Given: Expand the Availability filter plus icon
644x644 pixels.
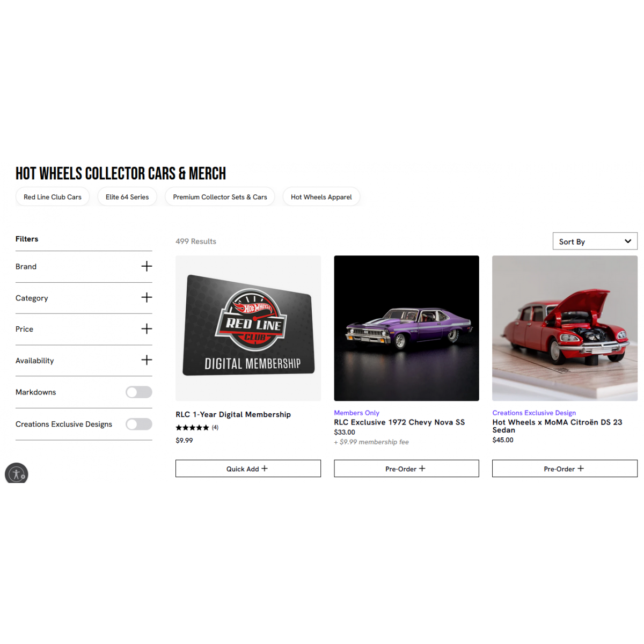Looking at the screenshot, I should (x=147, y=360).
